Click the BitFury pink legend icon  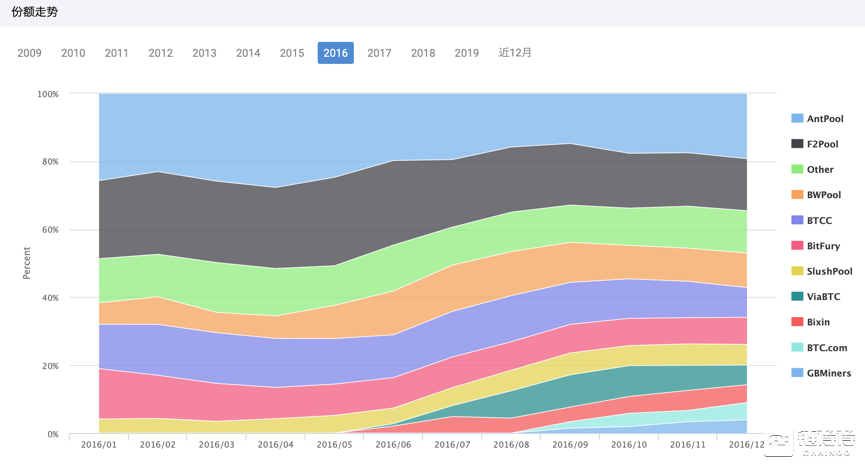click(x=797, y=246)
